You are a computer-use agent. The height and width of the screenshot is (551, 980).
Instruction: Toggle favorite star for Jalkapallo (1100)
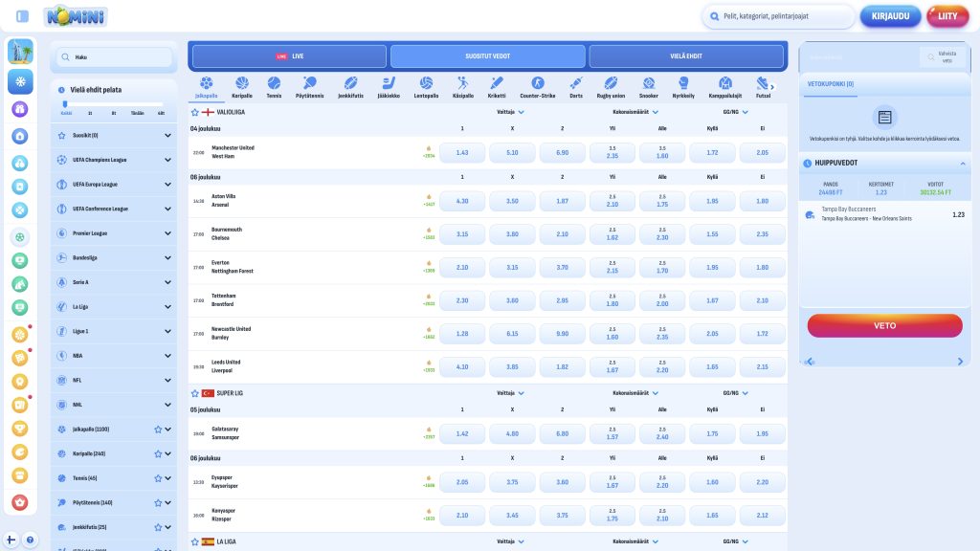tap(158, 430)
